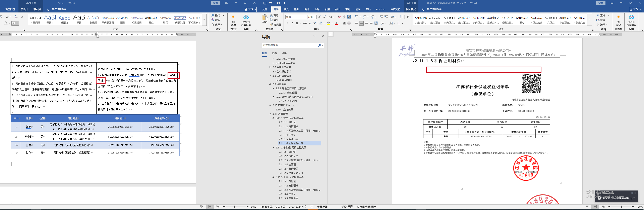Image resolution: width=644 pixels, height=210 pixels.
Task: Toggle center alignment in paragraph group
Action: point(361,23)
